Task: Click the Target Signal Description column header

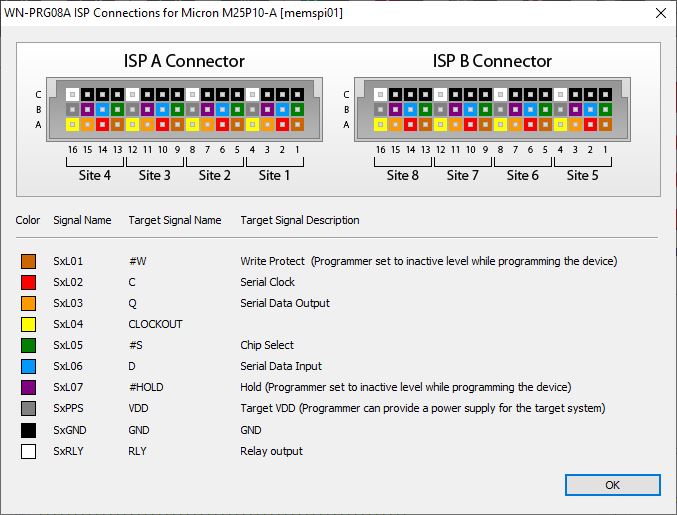Action: click(299, 220)
